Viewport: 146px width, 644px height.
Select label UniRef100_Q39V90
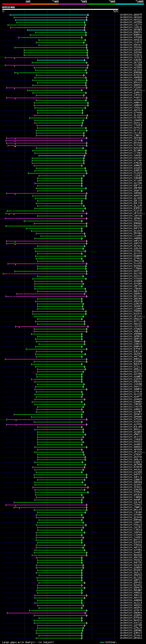click(131, 379)
